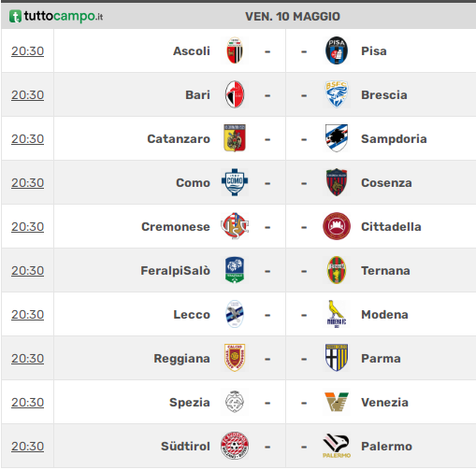Click the VEN. 10 MAGGIO date header
476x470 pixels.
click(293, 17)
